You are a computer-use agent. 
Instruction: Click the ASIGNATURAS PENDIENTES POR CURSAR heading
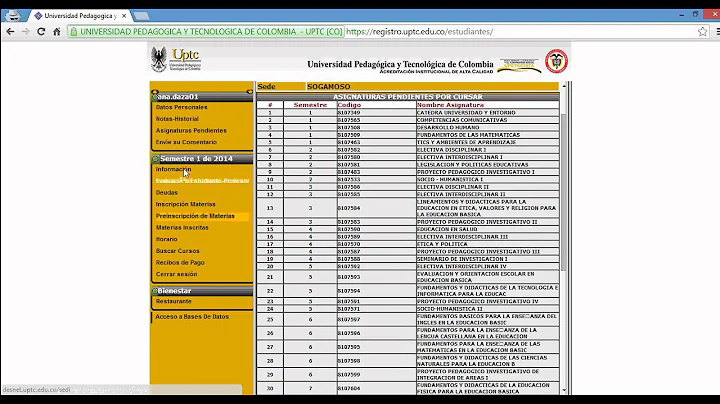pyautogui.click(x=408, y=97)
